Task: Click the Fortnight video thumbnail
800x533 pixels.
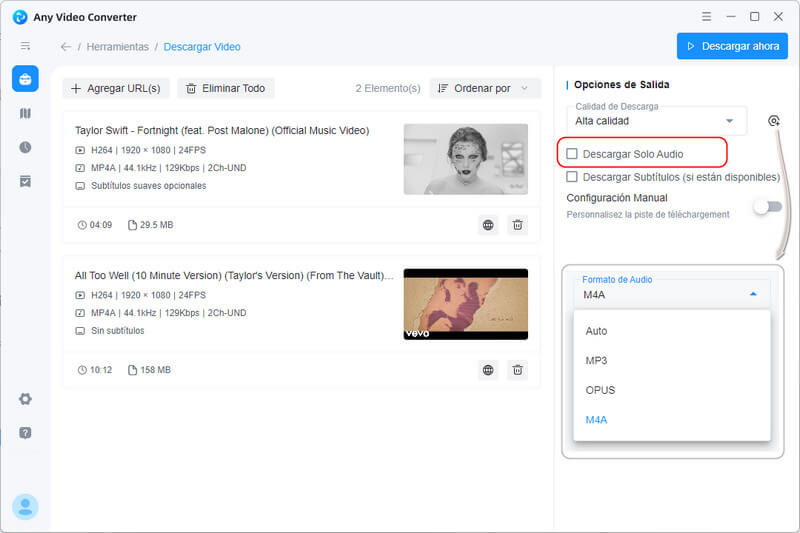Action: click(x=466, y=159)
